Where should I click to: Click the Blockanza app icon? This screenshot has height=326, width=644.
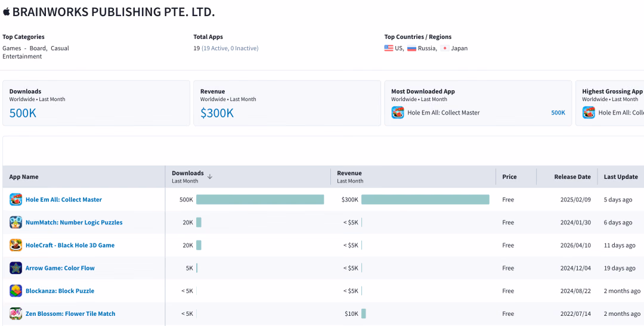pos(16,291)
